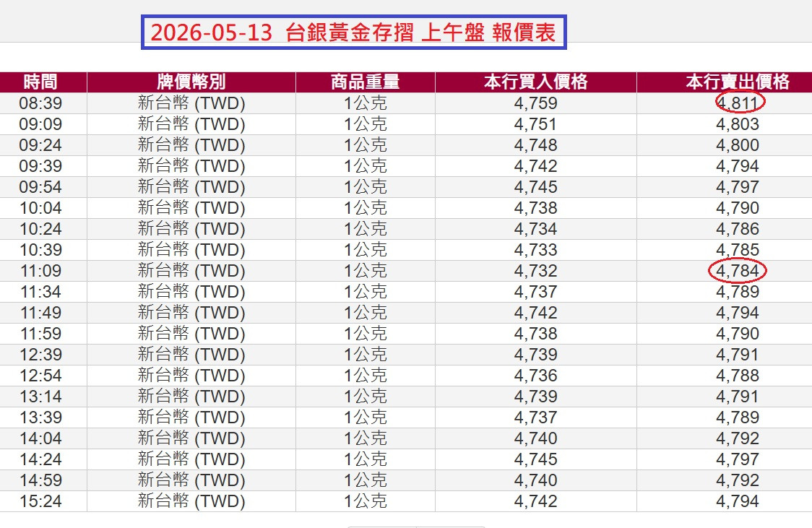The image size is (812, 528).
Task: Select the 09:39 time cell
Action: [40, 166]
